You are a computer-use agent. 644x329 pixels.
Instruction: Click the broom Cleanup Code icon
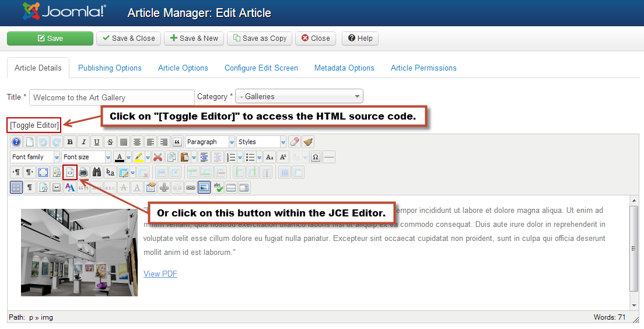tap(308, 142)
